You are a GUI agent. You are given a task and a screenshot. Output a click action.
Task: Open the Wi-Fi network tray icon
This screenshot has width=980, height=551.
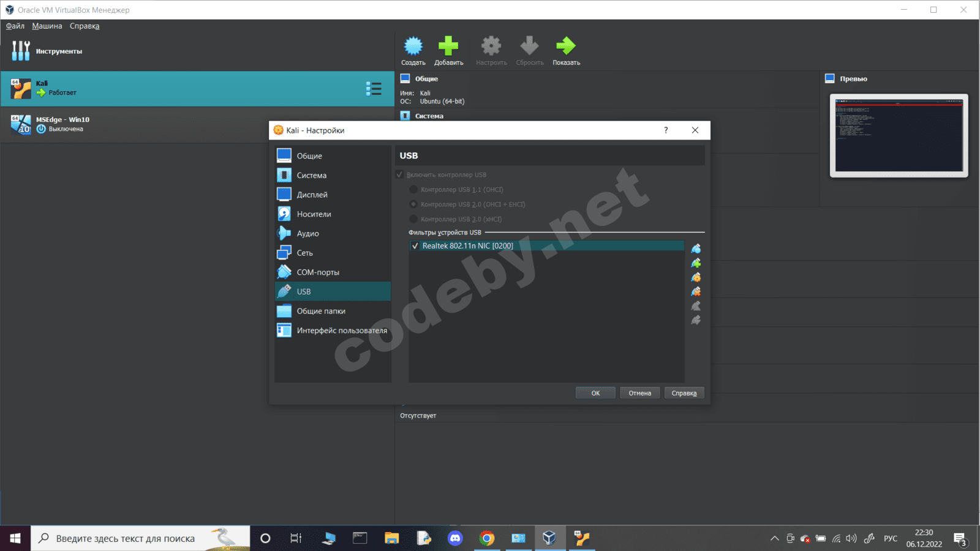[836, 539]
